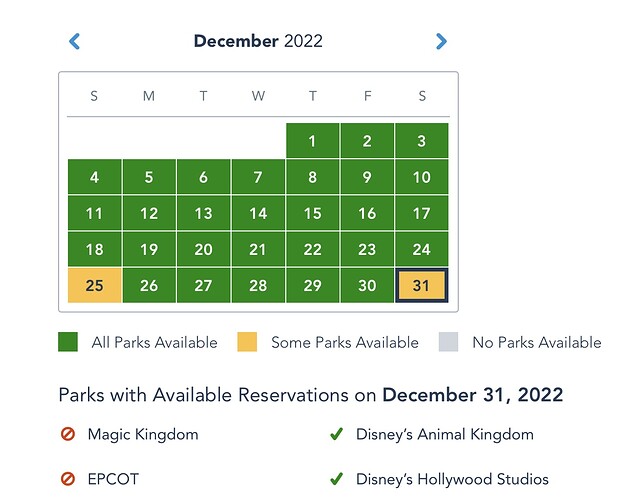Select December 25 on the calendar
The width and height of the screenshot is (638, 500).
94,285
